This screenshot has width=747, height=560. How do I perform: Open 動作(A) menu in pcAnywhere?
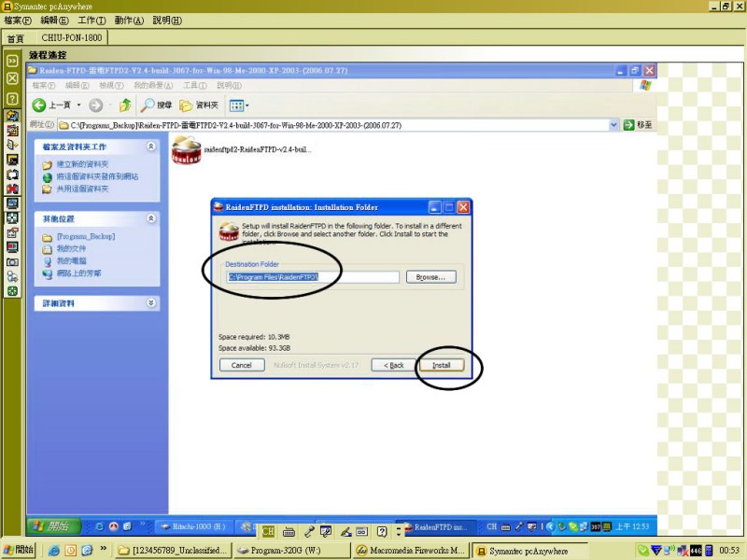click(x=129, y=21)
